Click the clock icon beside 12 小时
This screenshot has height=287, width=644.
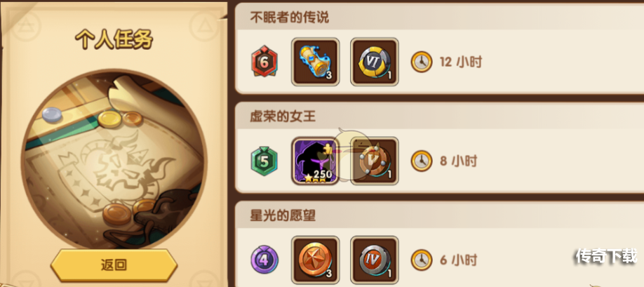coord(422,62)
